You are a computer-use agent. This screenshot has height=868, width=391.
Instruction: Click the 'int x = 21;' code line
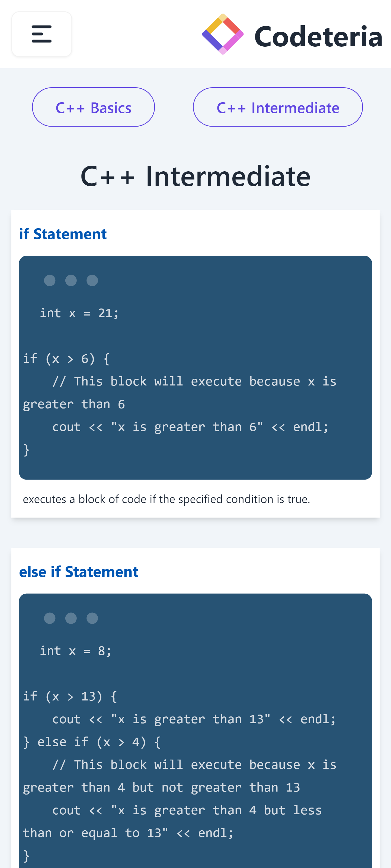(x=79, y=313)
